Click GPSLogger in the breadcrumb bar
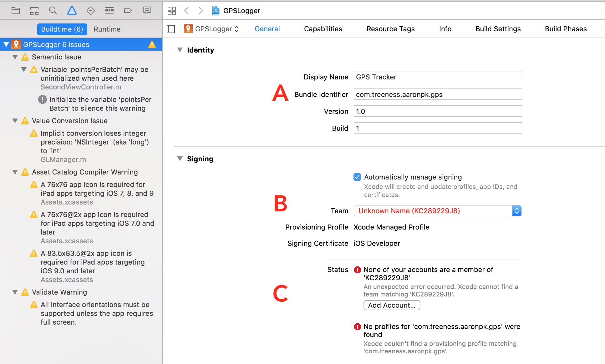The width and height of the screenshot is (605, 364). click(241, 11)
